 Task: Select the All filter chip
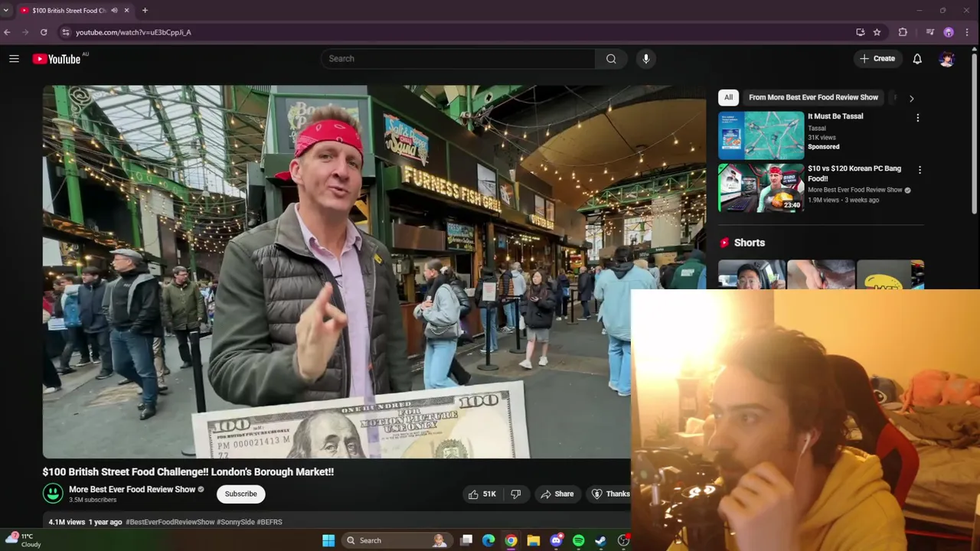[x=728, y=97]
